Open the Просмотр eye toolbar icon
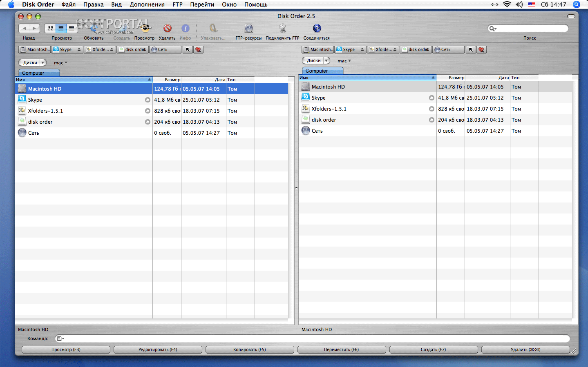Screen dimensions: 588x367 (x=145, y=28)
